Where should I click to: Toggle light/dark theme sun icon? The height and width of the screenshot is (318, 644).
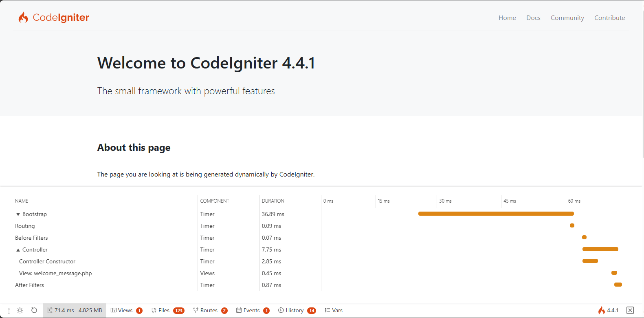click(20, 311)
